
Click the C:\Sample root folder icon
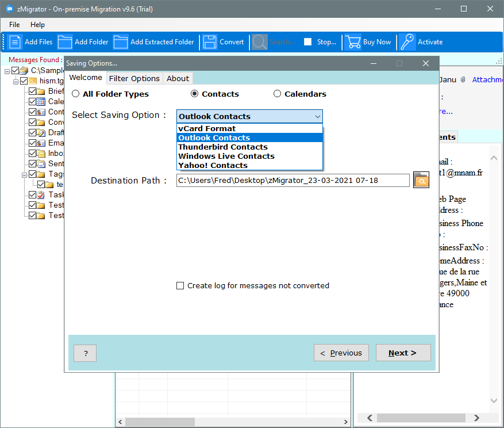point(24,71)
